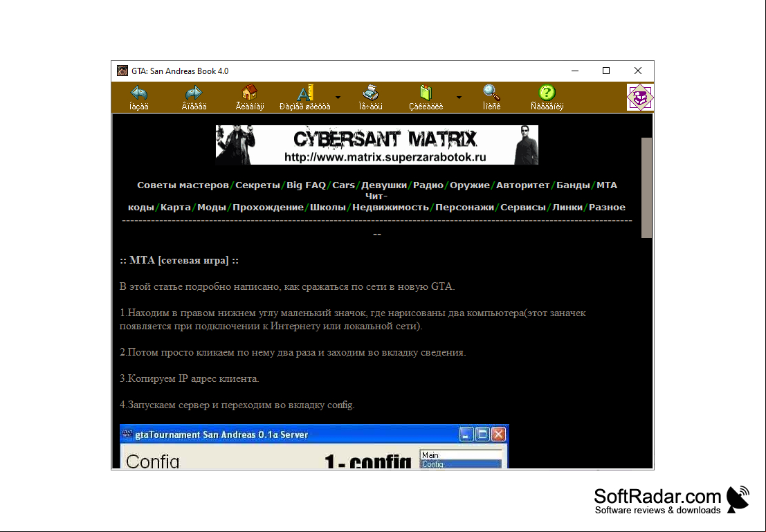Viewport: 766px width, 532px height.
Task: Open the Cars section link
Action: (343, 185)
